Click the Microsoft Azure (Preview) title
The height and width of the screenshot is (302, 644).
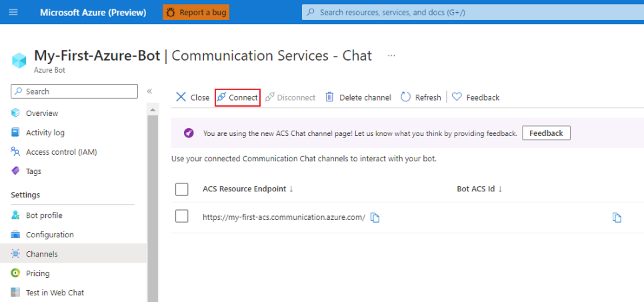click(x=93, y=12)
